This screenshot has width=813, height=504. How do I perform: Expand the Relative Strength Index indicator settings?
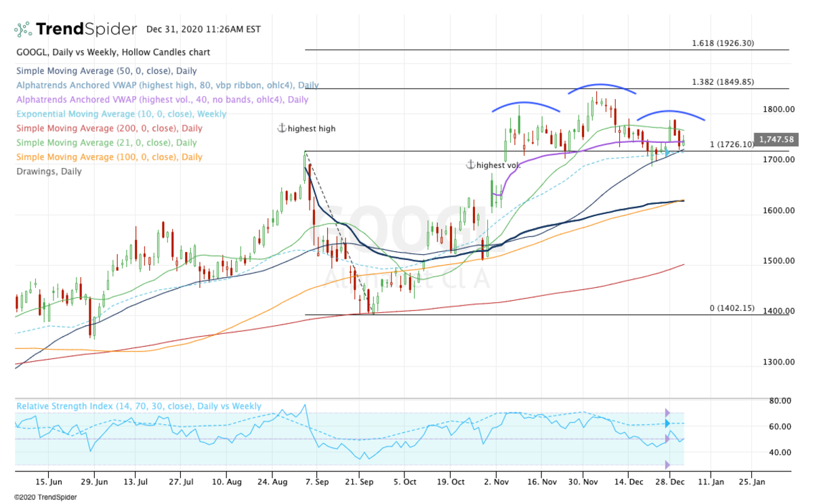pyautogui.click(x=138, y=406)
